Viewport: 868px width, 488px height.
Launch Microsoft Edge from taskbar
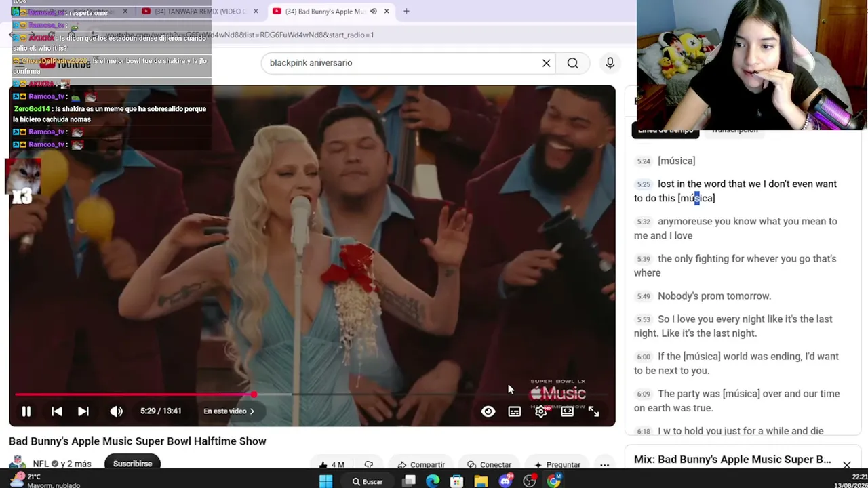(433, 481)
